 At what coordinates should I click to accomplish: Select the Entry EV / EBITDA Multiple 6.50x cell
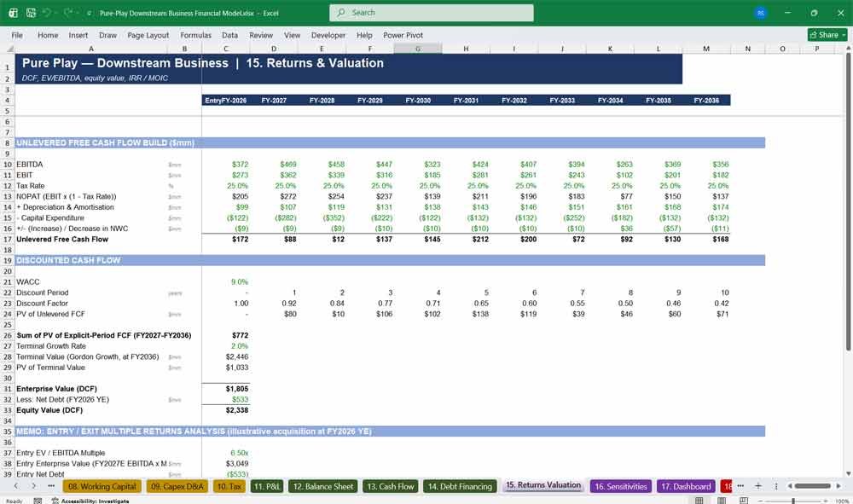click(x=225, y=453)
